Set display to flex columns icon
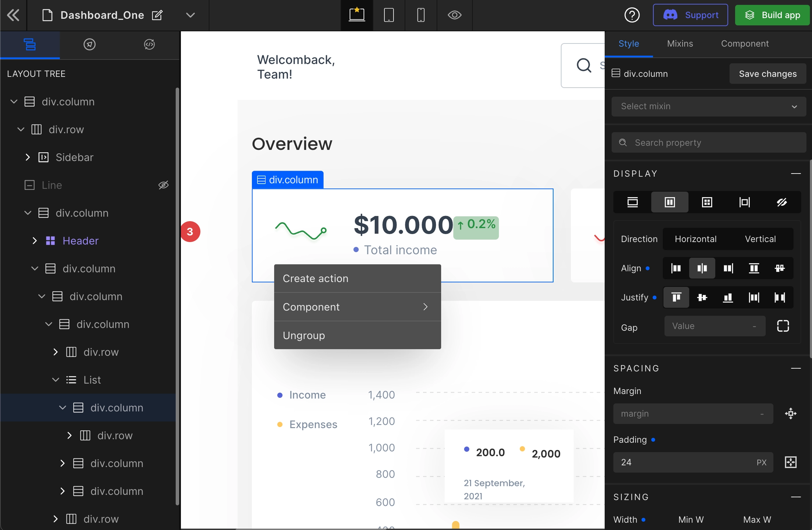812x530 pixels. point(670,202)
